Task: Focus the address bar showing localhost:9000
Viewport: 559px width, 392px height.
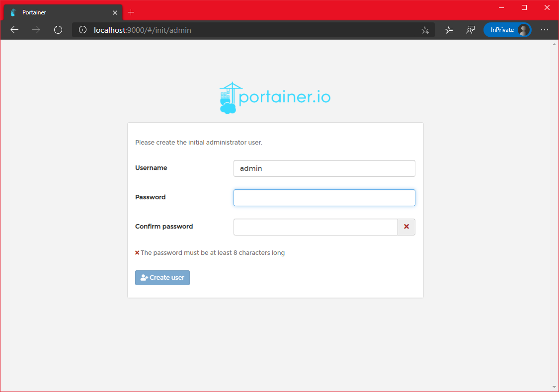Action: pyautogui.click(x=248, y=30)
